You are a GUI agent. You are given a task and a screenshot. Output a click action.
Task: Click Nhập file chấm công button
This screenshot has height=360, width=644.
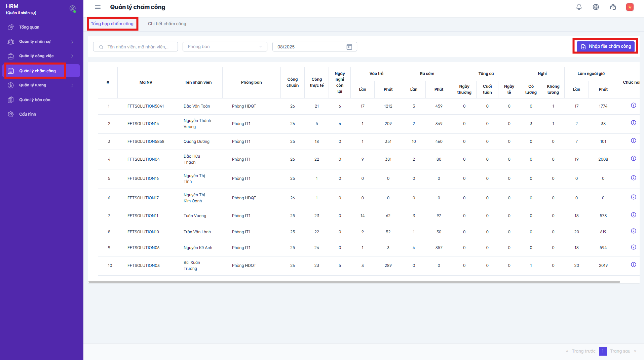coord(605,46)
